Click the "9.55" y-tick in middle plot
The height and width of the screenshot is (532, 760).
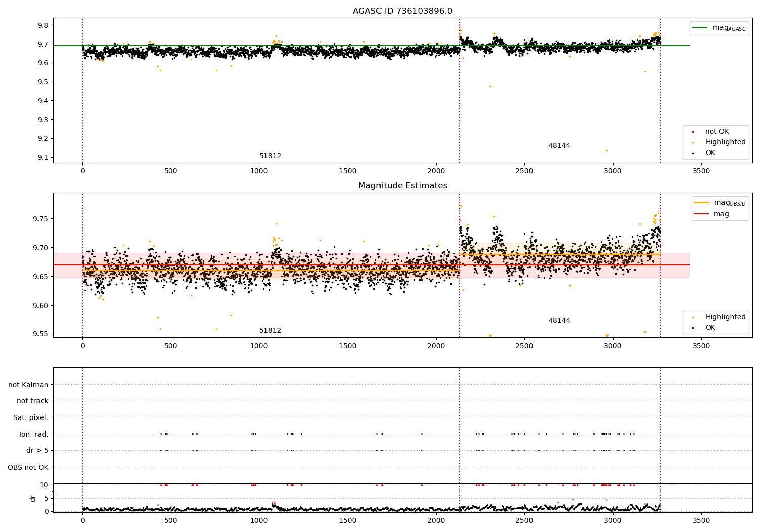pyautogui.click(x=41, y=334)
